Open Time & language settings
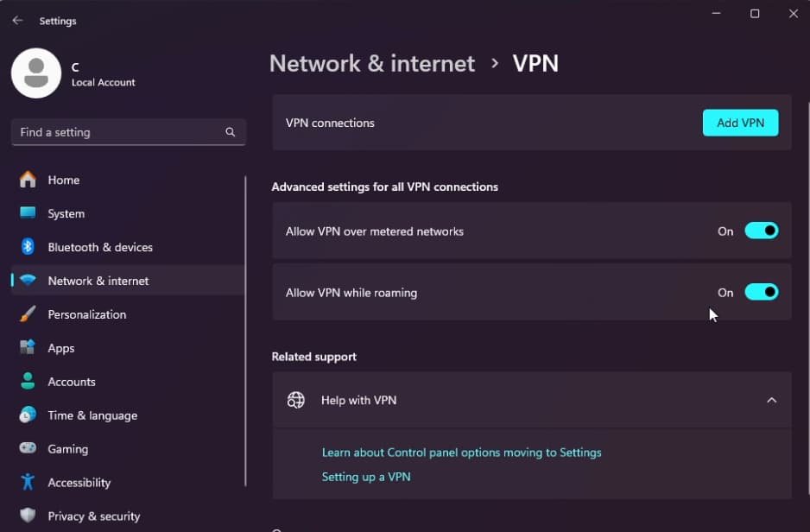 tap(92, 415)
